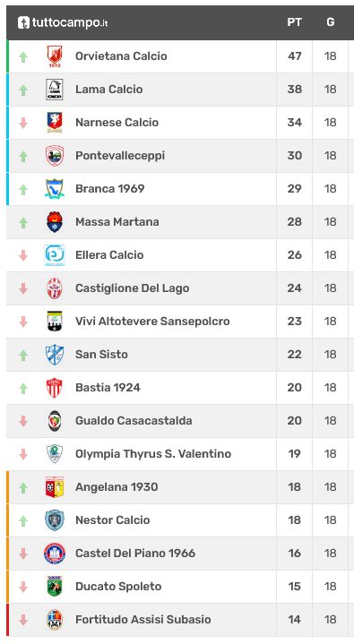Viewport: 354px width, 644px height.
Task: Open Olympia Thyrus S. Valentino link
Action: (153, 454)
